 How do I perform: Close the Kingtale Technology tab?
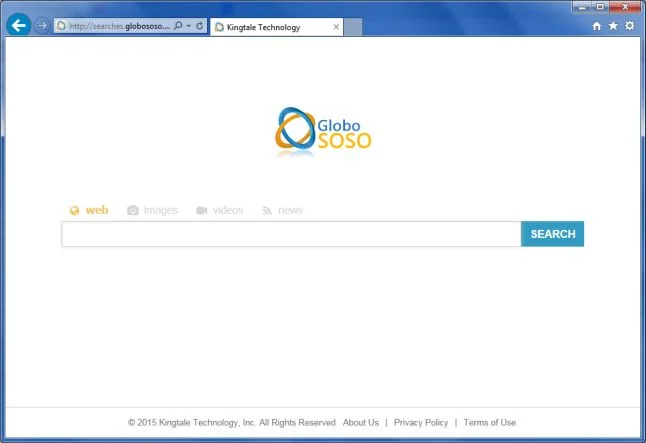pos(336,27)
